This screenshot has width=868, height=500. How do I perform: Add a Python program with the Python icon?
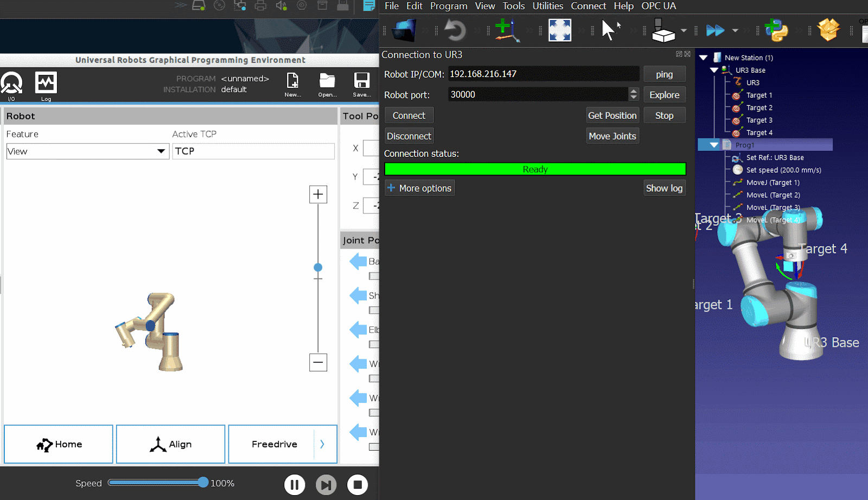(776, 30)
